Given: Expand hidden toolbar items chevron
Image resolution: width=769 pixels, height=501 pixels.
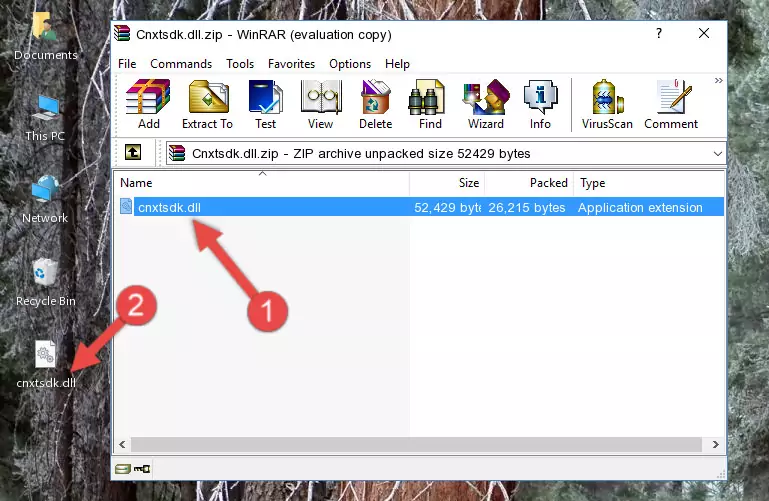Looking at the screenshot, I should (718, 80).
